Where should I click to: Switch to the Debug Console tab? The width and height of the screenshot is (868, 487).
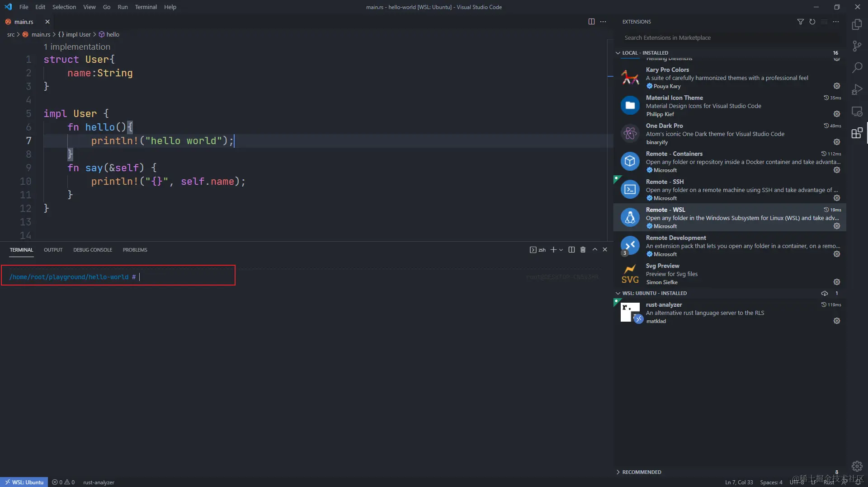[x=93, y=250]
